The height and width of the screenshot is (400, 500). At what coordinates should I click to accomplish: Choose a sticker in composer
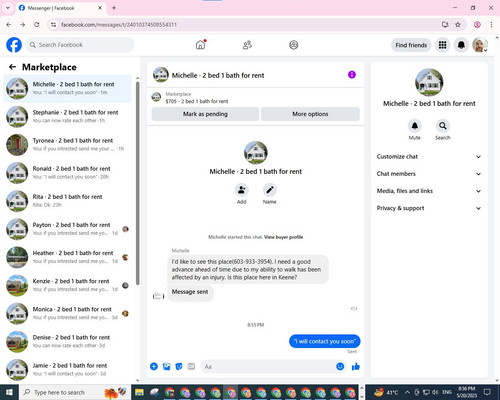(179, 367)
